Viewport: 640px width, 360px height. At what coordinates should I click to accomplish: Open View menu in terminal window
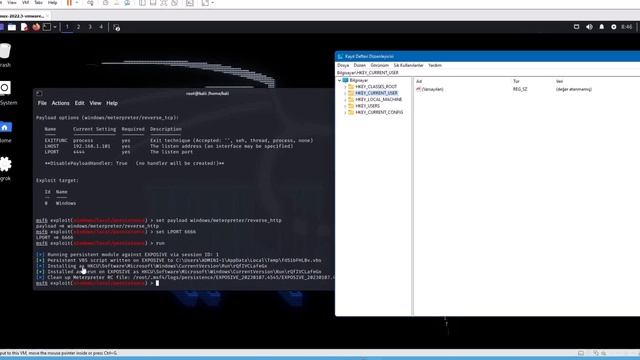96,103
